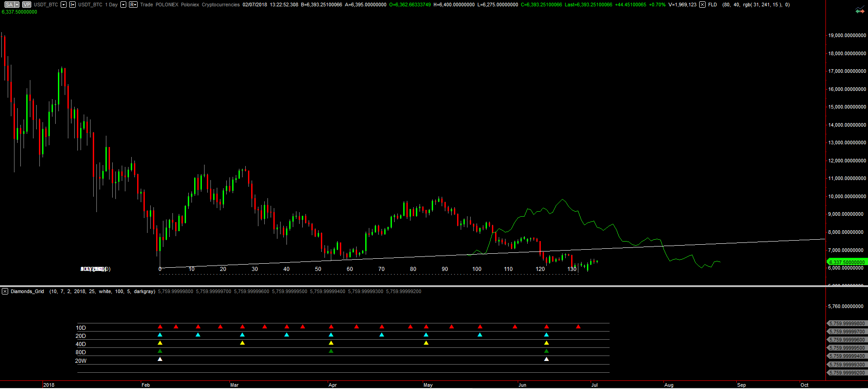
Task: Click the POLONIEX exchange label
Action: click(x=167, y=5)
